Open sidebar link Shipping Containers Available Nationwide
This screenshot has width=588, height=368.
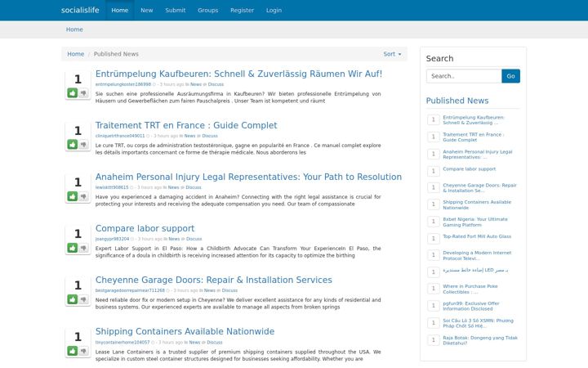(x=477, y=204)
